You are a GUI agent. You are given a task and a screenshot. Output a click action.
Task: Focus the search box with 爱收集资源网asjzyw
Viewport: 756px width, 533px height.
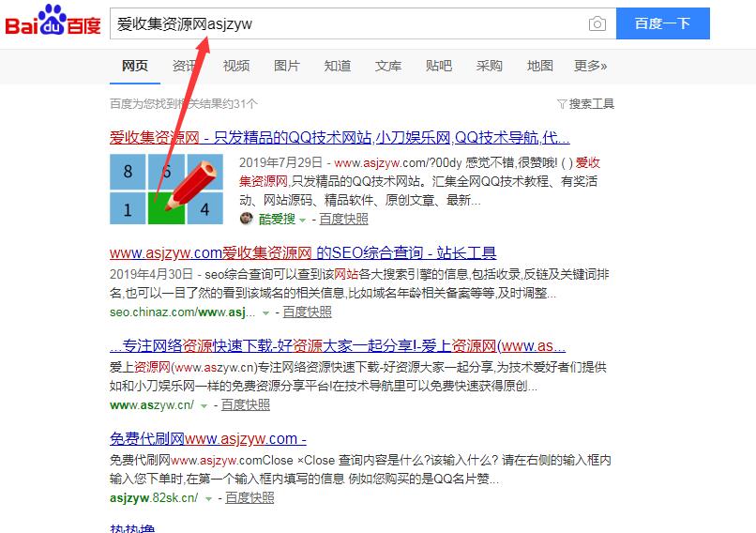tap(363, 23)
